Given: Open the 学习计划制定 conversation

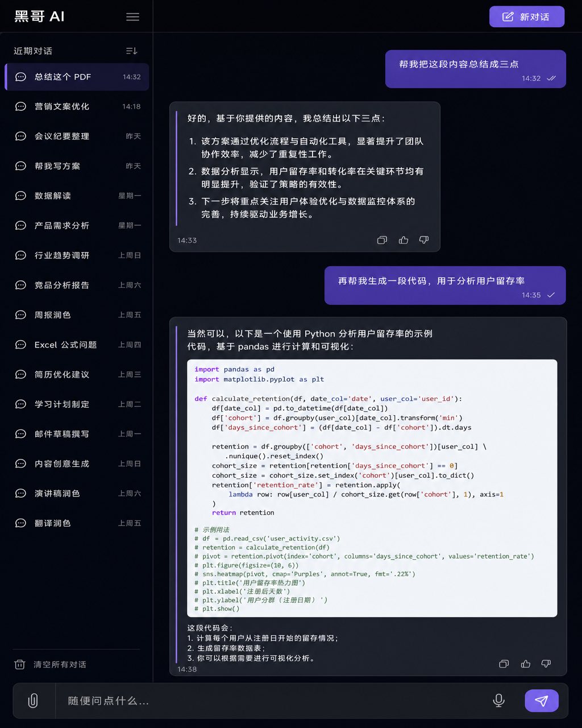Looking at the screenshot, I should [77, 404].
